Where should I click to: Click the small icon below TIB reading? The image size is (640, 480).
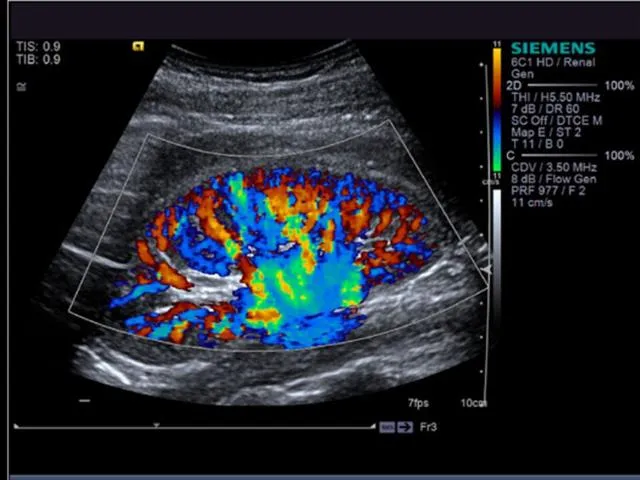(20, 86)
